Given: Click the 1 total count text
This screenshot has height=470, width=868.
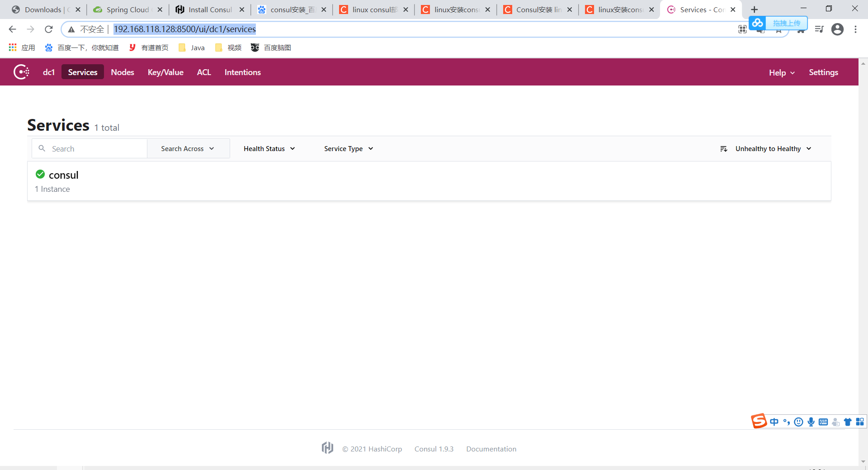Looking at the screenshot, I should click(x=107, y=128).
